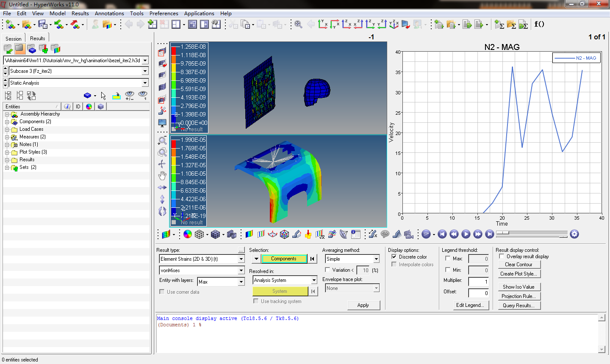Open the Page Window Layout icon
This screenshot has height=364, width=610.
(176, 24)
